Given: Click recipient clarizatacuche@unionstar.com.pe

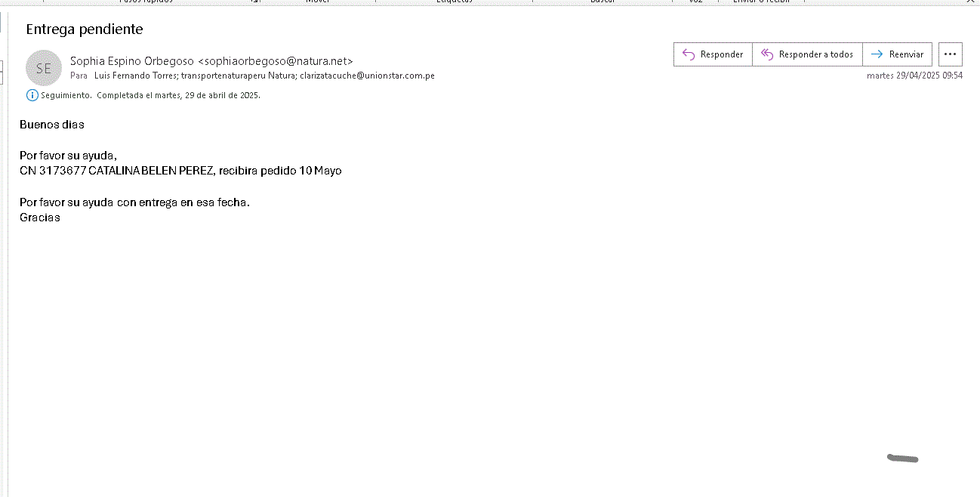Looking at the screenshot, I should coord(367,76).
